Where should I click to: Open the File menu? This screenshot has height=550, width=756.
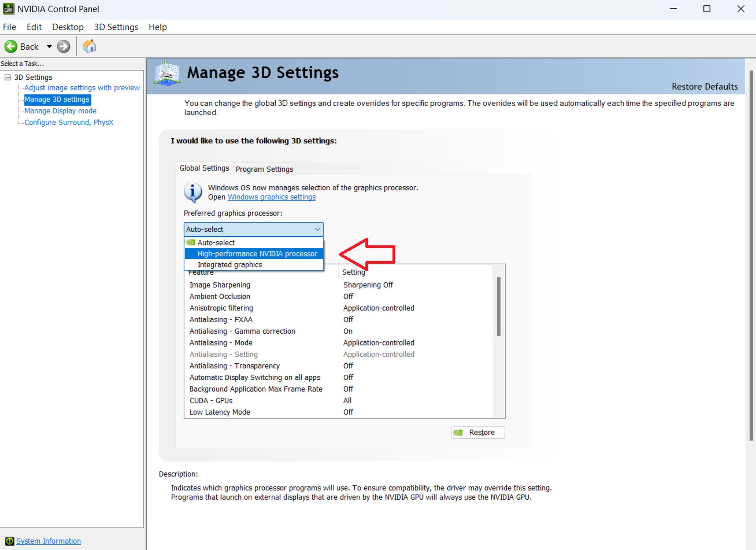9,27
